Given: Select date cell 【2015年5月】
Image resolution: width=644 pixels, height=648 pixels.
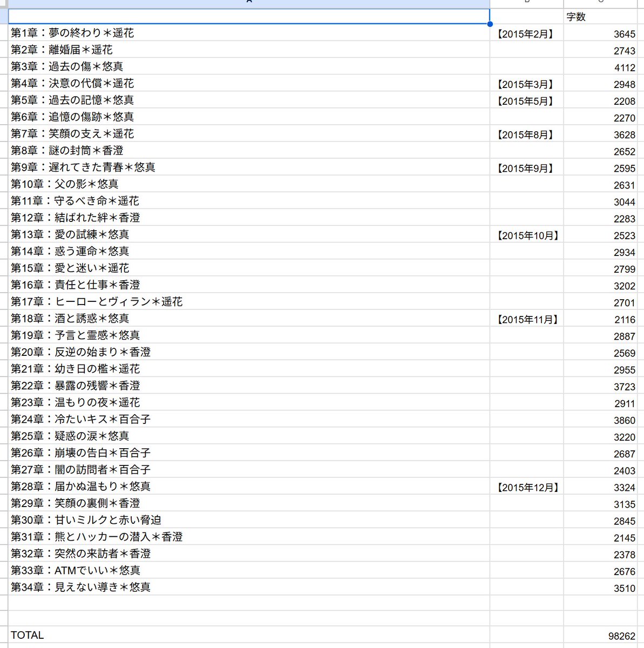Looking at the screenshot, I should point(527,100).
